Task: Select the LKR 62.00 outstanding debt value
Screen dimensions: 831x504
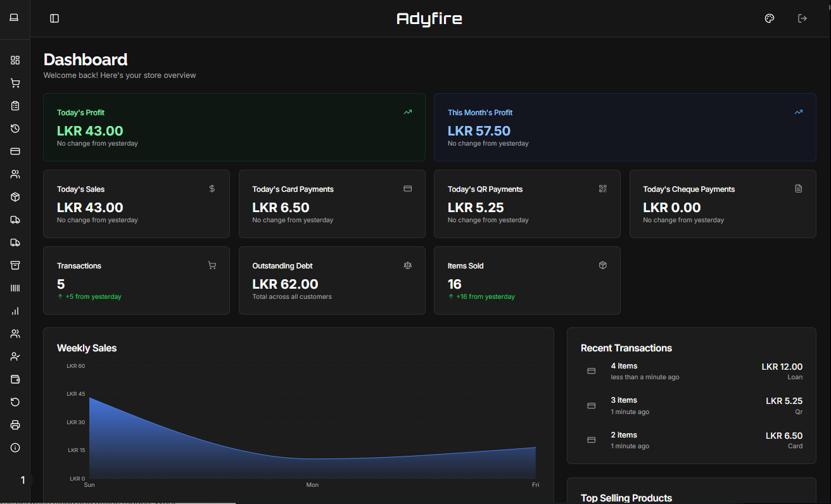Action: pyautogui.click(x=285, y=284)
